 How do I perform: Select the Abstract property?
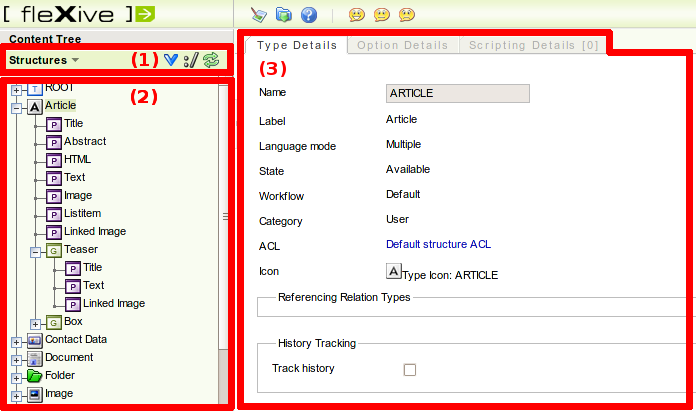click(x=85, y=141)
